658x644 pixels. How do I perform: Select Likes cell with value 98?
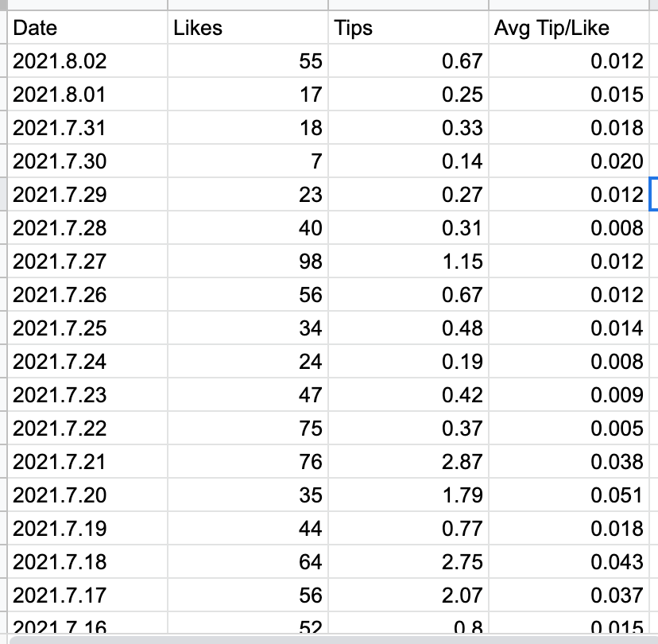point(248,261)
